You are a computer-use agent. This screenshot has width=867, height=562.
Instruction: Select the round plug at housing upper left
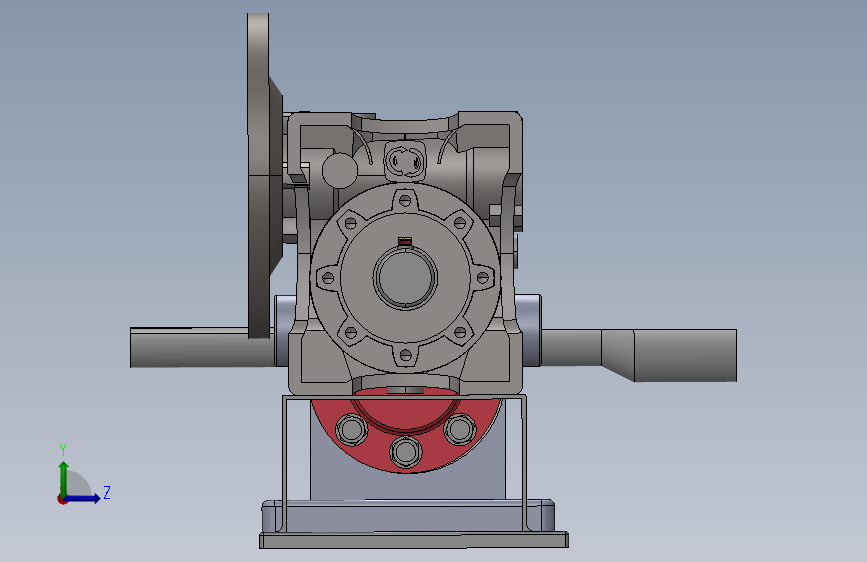(x=339, y=170)
